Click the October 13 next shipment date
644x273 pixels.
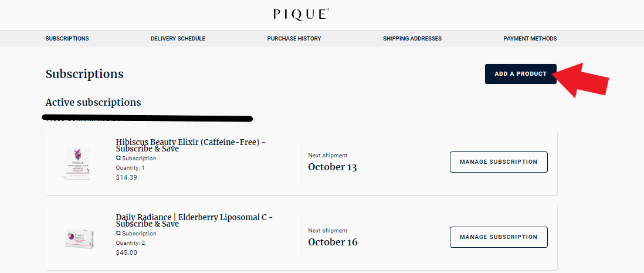click(x=333, y=167)
